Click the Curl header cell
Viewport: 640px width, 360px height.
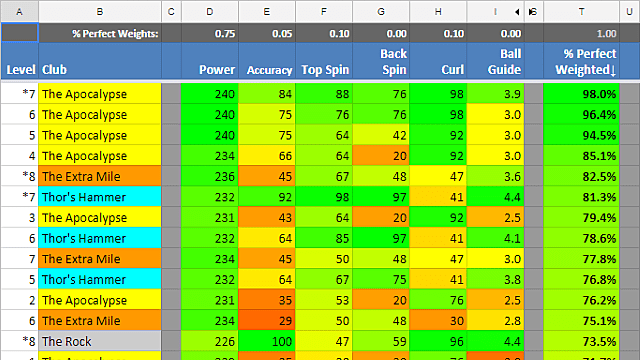tap(438, 61)
